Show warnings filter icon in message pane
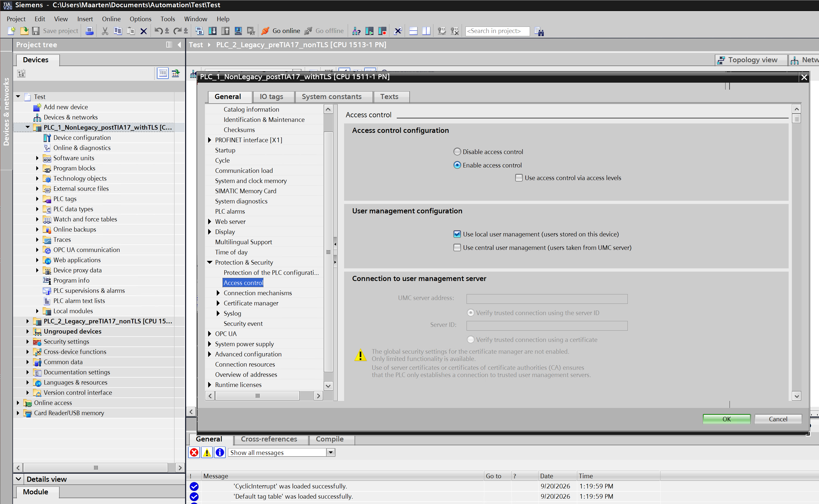 tap(207, 452)
